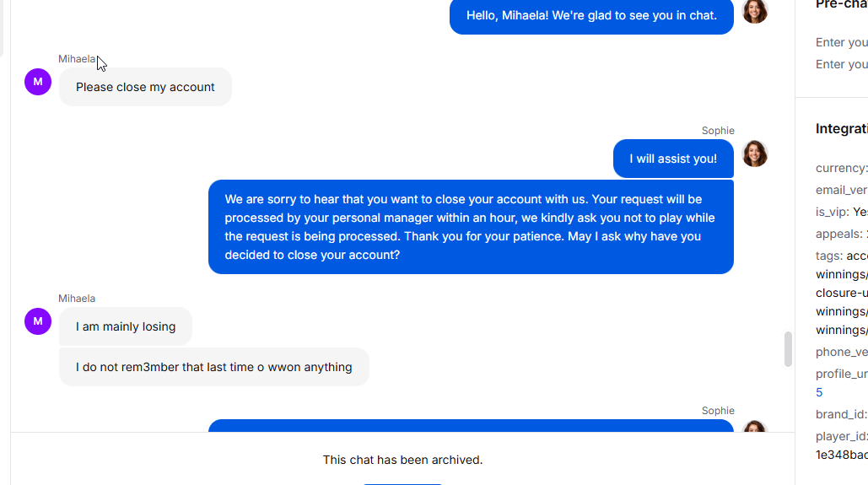This screenshot has height=485, width=868.
Task: Click the partially visible Sophie avatar above the archived notice
Action: point(754,426)
